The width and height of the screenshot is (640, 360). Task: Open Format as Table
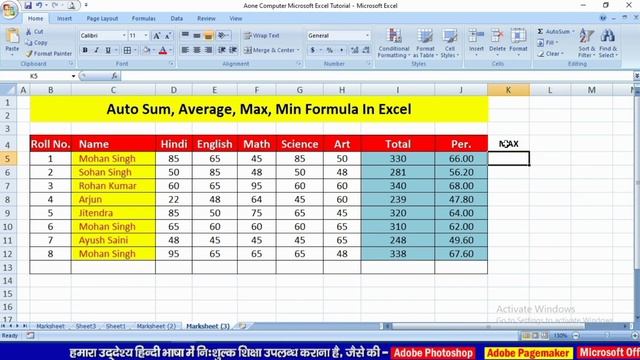pos(425,43)
